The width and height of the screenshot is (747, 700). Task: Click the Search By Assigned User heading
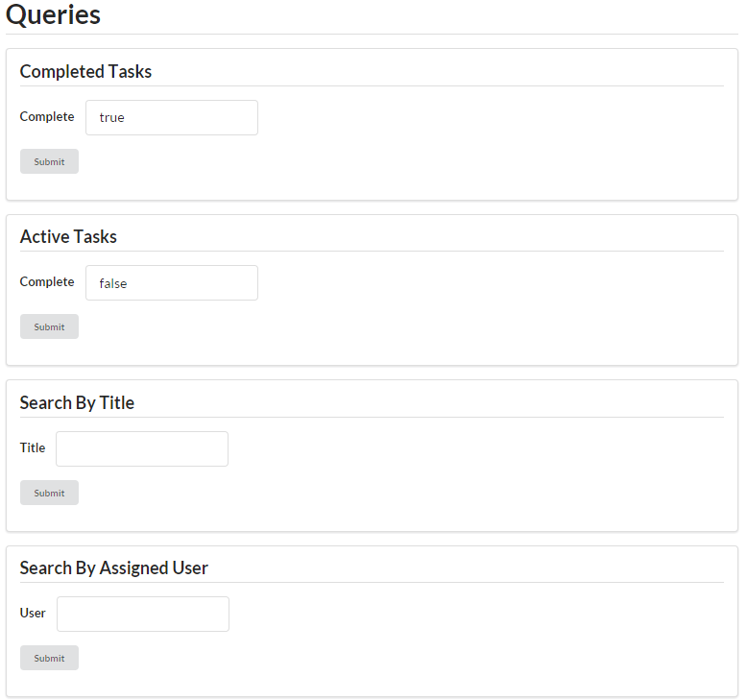tap(113, 568)
